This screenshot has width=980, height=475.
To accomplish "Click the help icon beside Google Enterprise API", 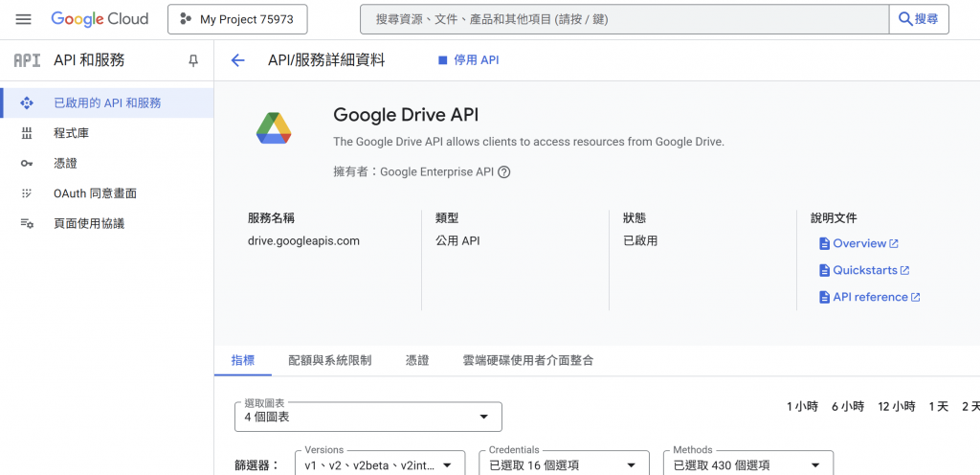I will coord(503,171).
